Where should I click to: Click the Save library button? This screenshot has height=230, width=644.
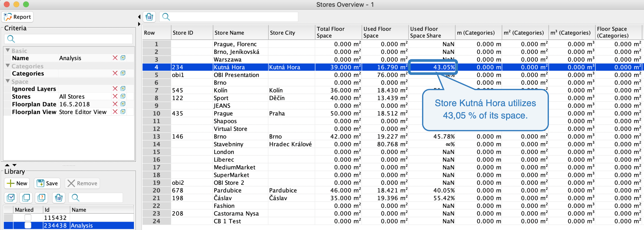pos(47,183)
